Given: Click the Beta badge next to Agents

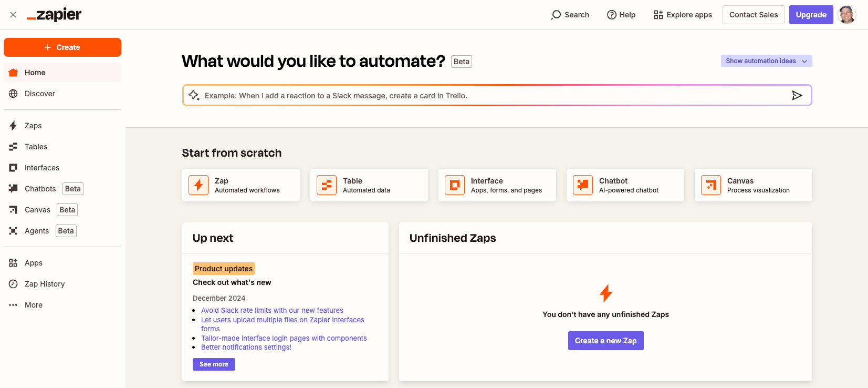Looking at the screenshot, I should coord(66,231).
